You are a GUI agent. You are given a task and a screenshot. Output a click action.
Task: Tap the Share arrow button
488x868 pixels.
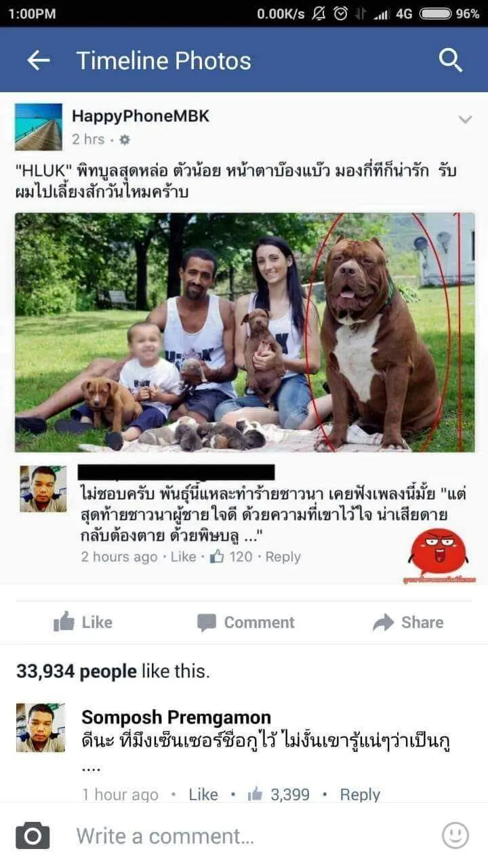(x=408, y=622)
